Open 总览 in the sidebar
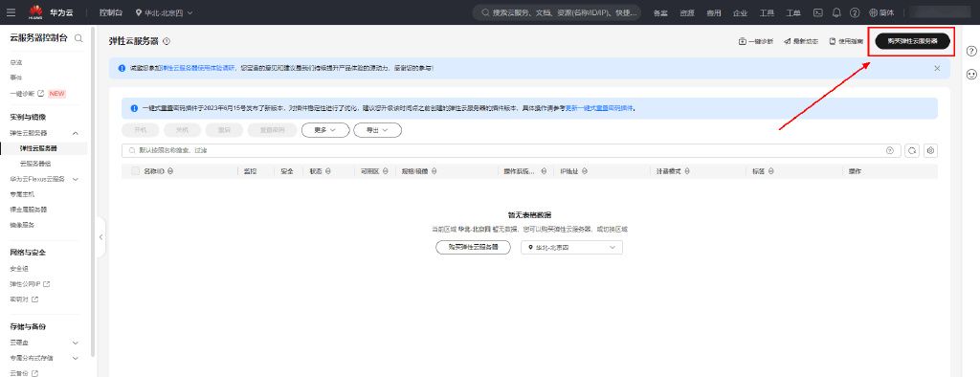This screenshot has width=980, height=377. click(x=16, y=62)
